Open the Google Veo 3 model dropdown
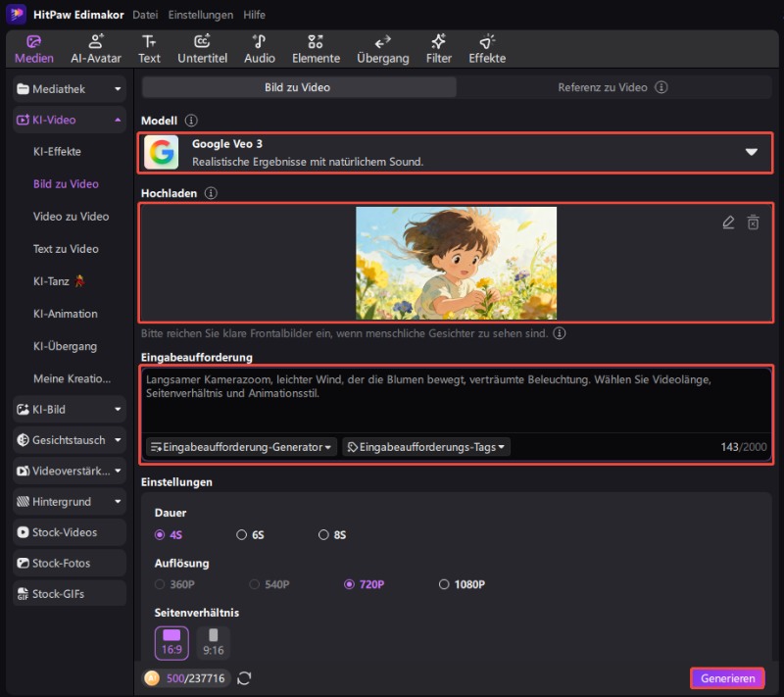 751,152
